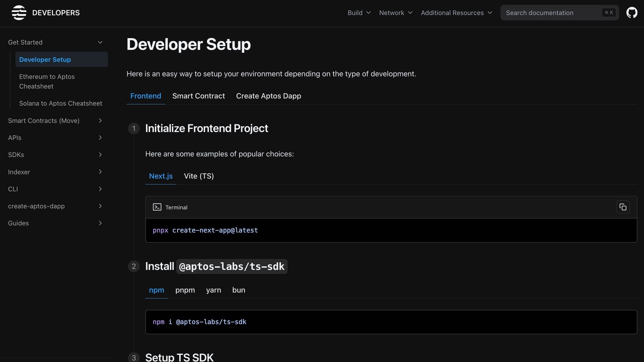Select the Frontend tab
The width and height of the screenshot is (644, 362).
click(146, 96)
